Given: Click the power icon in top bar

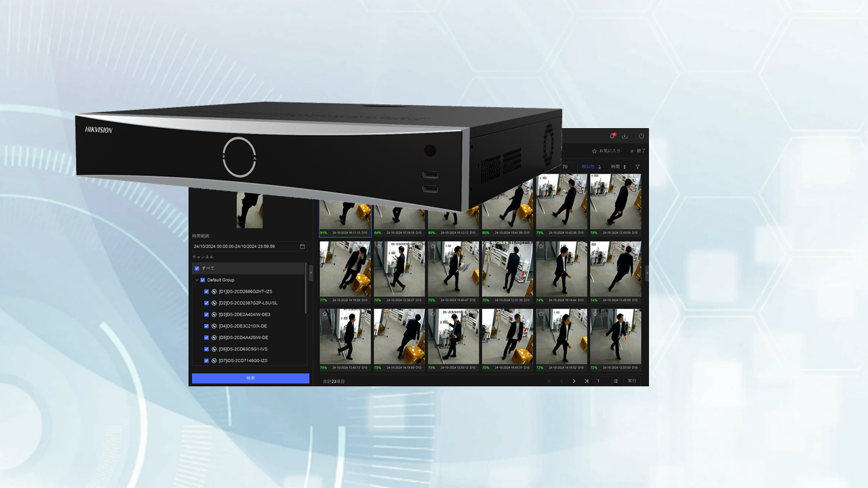Looking at the screenshot, I should click(x=641, y=136).
